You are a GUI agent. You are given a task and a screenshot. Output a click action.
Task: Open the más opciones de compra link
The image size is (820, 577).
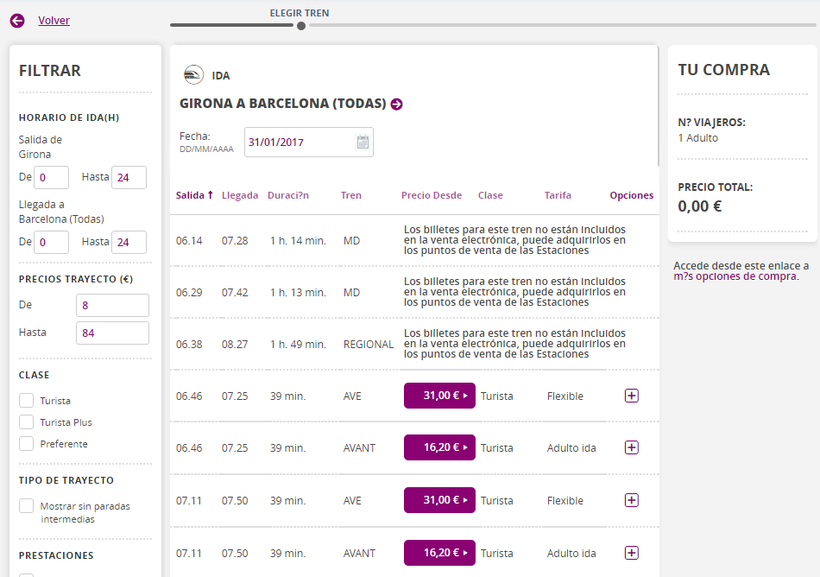tap(735, 276)
